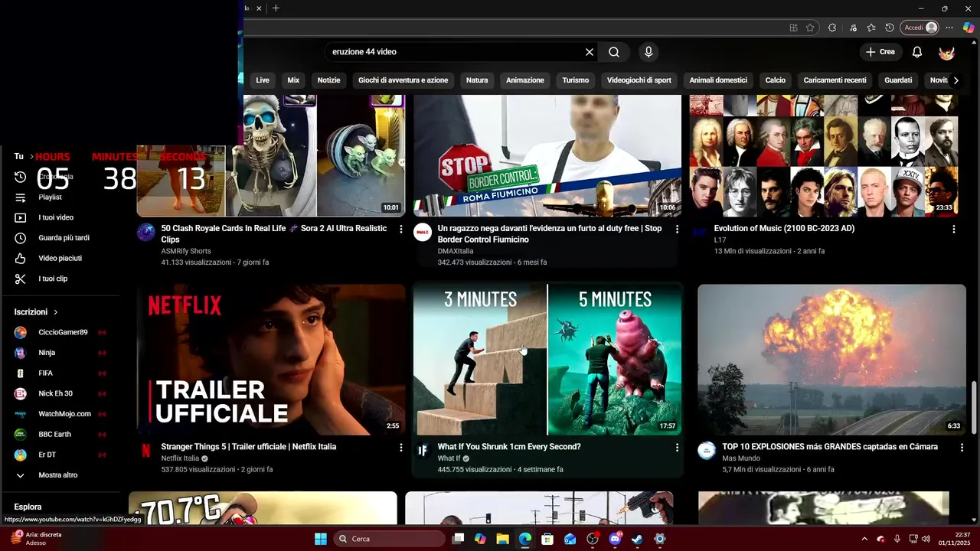Screen dimensions: 980x551
Task: Select Caricamenti recenti filter chip
Action: tap(835, 80)
